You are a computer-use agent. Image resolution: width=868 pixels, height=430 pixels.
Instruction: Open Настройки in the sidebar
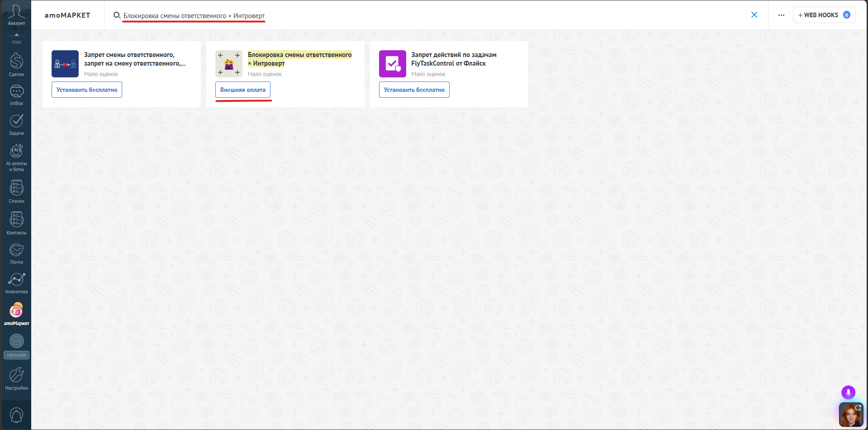16,379
